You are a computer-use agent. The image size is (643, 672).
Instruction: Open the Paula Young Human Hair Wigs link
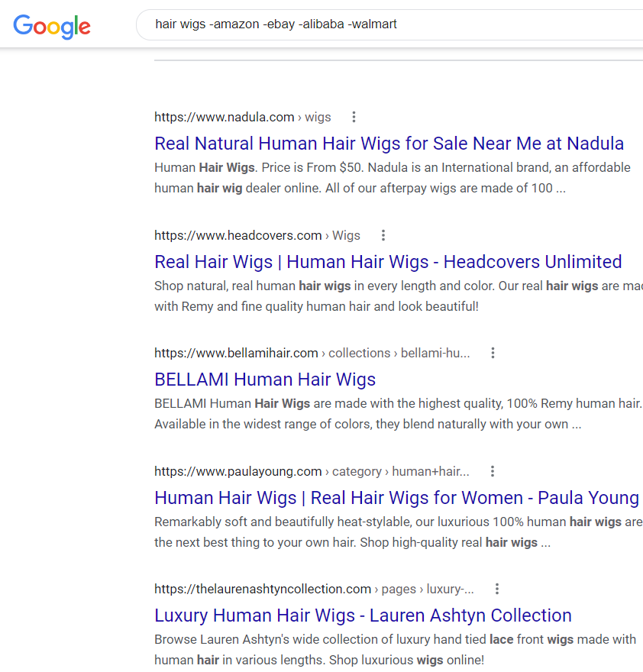coord(396,498)
